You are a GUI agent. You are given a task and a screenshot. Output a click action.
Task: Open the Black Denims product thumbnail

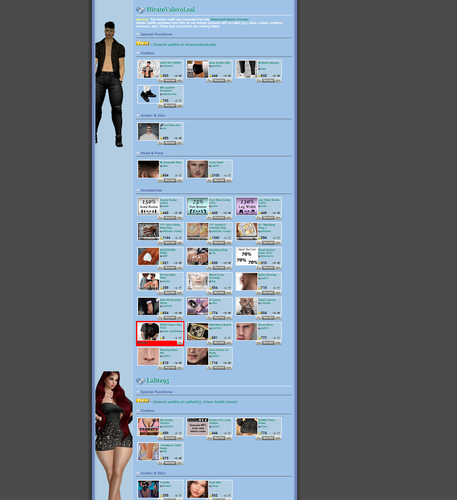click(x=246, y=69)
